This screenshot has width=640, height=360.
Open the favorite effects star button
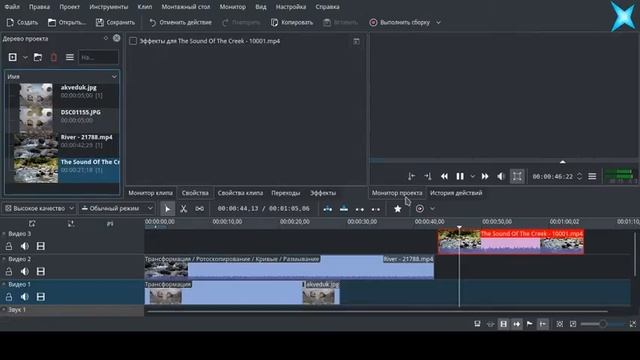pyautogui.click(x=398, y=209)
